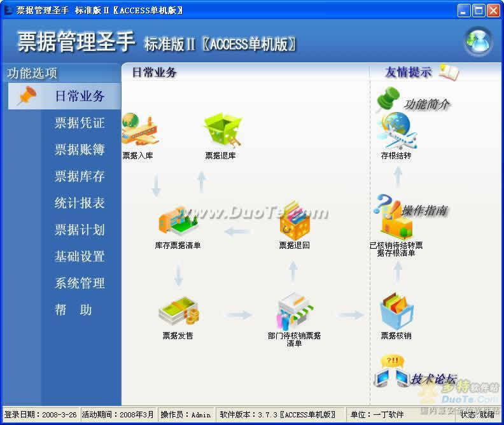
Task: Click the 票据核销 folder icon
Action: pos(396,311)
